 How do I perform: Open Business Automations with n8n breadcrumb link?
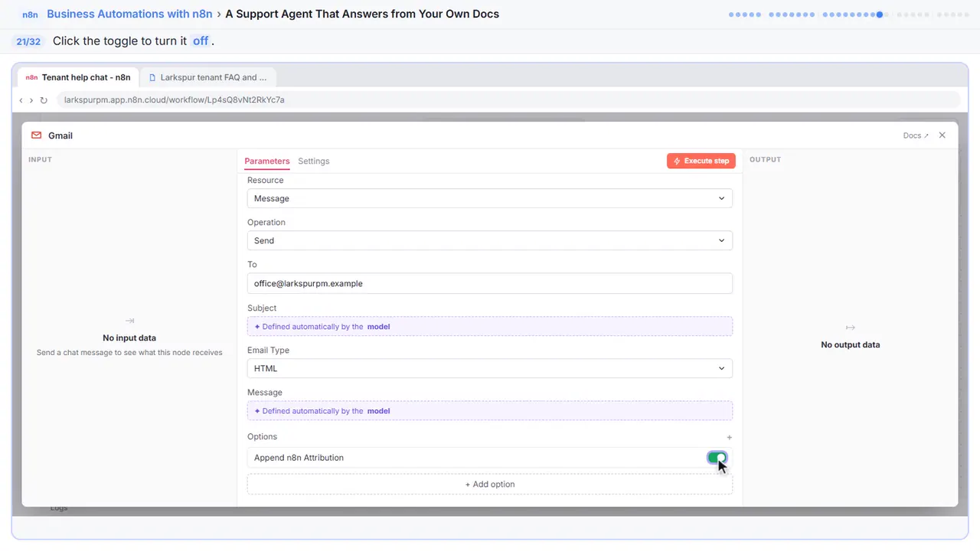pos(129,14)
